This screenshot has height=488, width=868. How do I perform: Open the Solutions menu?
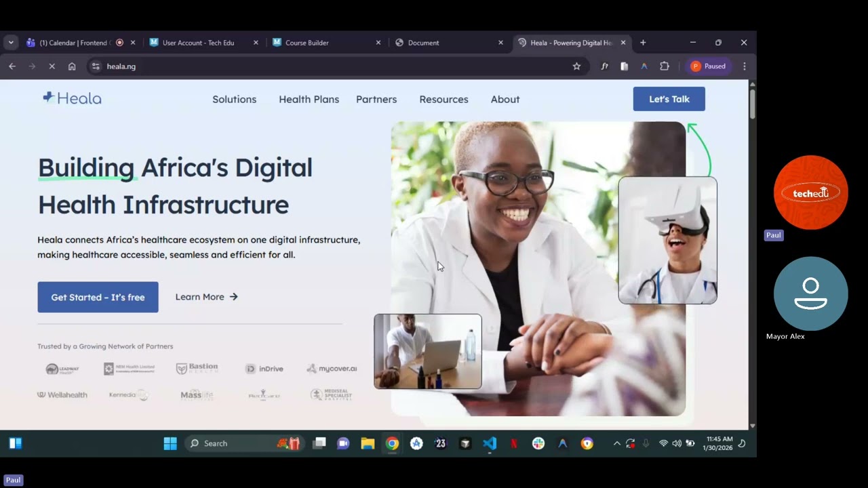click(235, 99)
